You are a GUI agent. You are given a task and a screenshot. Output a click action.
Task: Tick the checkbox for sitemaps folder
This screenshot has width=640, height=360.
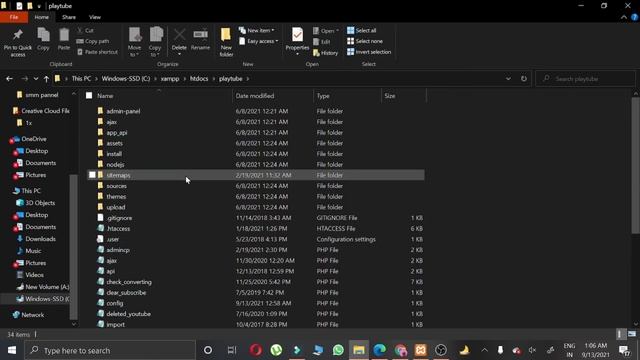(92, 175)
